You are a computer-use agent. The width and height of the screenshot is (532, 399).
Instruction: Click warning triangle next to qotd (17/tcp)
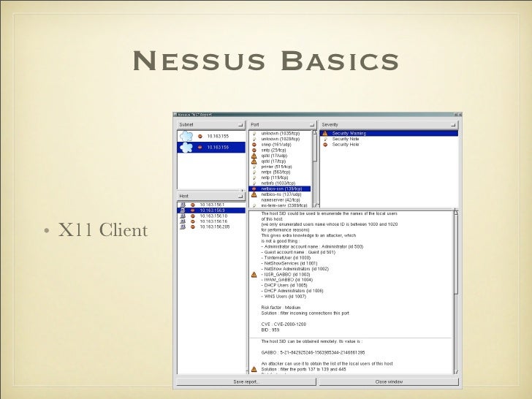[x=254, y=161]
